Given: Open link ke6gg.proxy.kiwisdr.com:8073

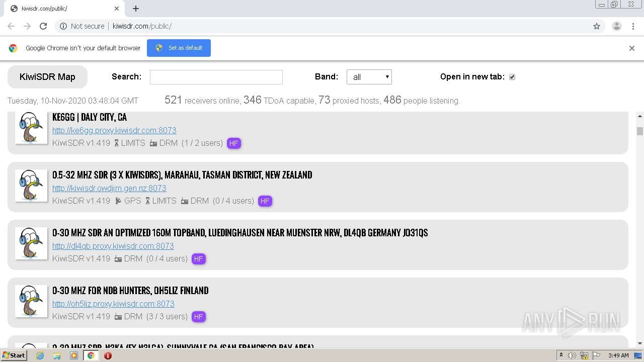Looking at the screenshot, I should [114, 130].
